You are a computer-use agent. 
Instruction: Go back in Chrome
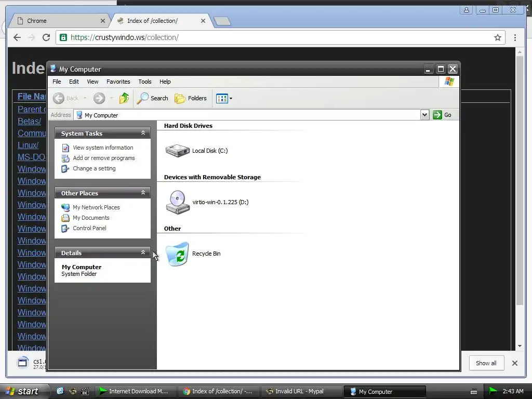(17, 37)
